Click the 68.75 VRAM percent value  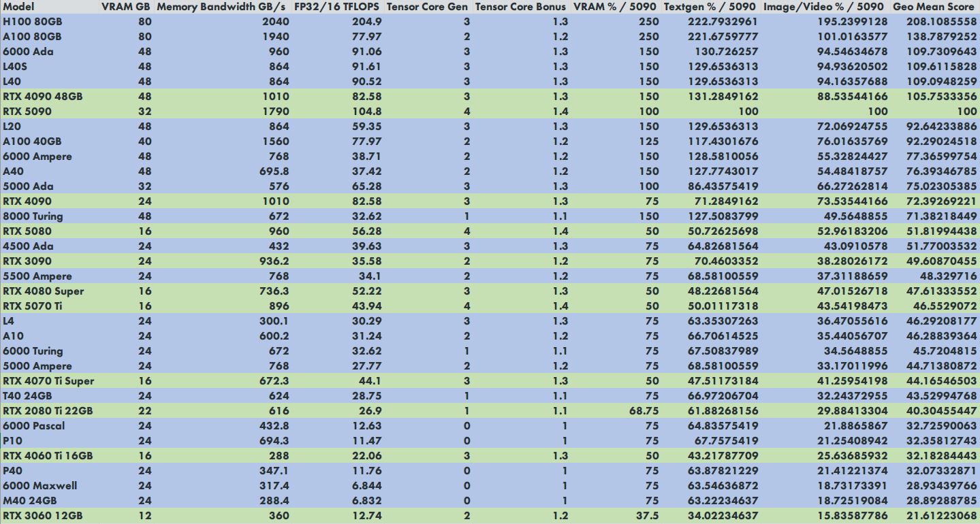click(643, 411)
